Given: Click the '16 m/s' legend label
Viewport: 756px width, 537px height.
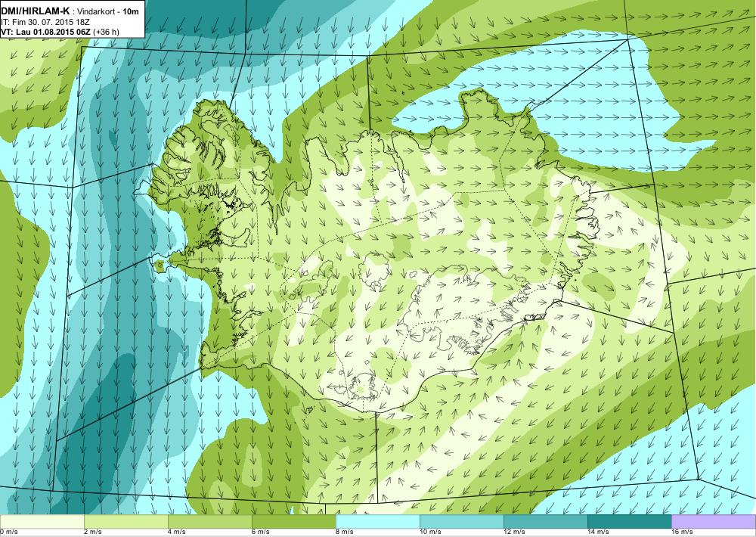Looking at the screenshot, I should pos(682,532).
